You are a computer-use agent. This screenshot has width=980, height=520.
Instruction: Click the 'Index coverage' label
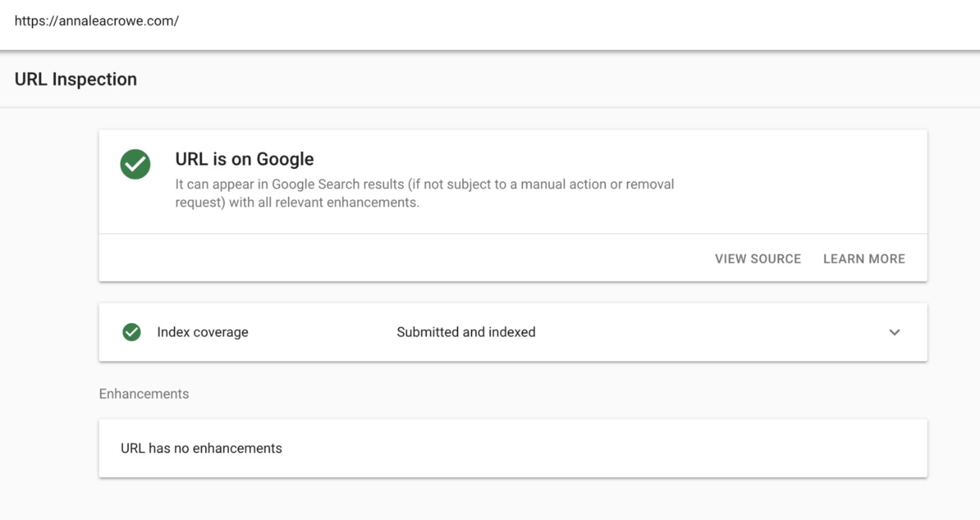(202, 332)
